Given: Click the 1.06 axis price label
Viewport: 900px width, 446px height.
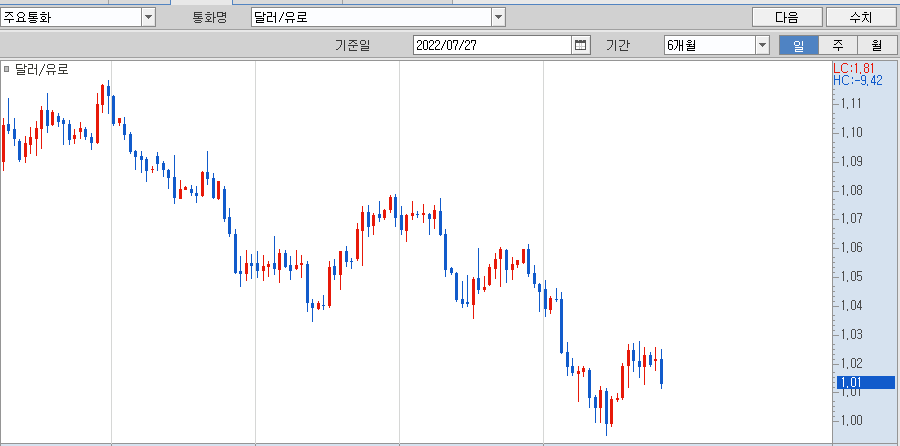Looking at the screenshot, I should pos(851,248).
